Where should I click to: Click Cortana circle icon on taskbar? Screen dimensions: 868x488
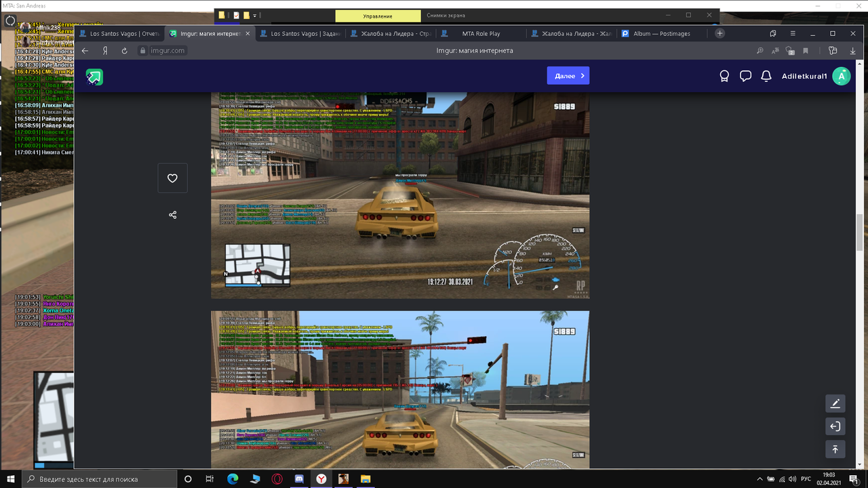[x=189, y=479]
